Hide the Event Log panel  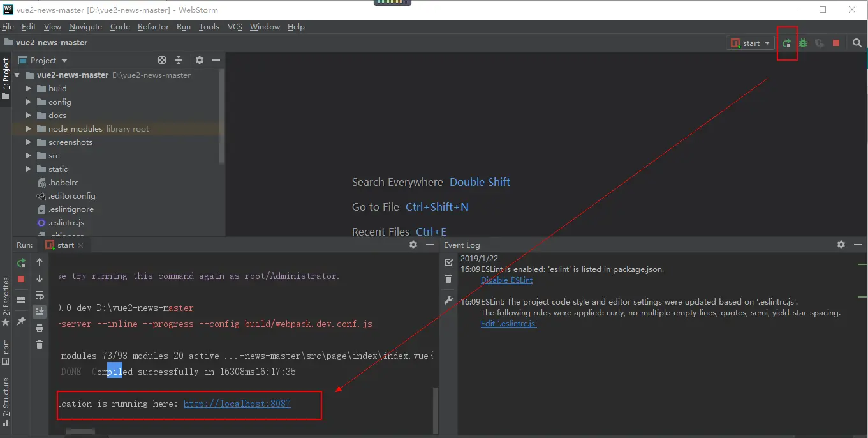click(x=857, y=245)
